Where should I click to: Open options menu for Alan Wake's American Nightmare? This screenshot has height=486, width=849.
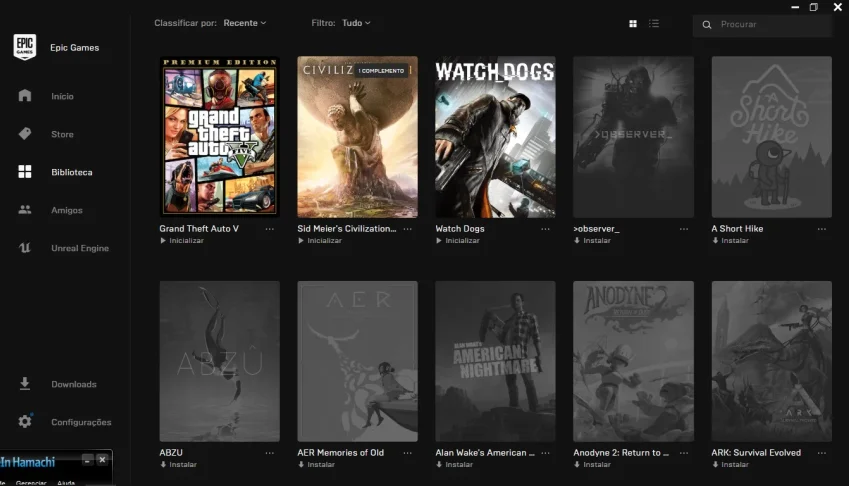(545, 453)
